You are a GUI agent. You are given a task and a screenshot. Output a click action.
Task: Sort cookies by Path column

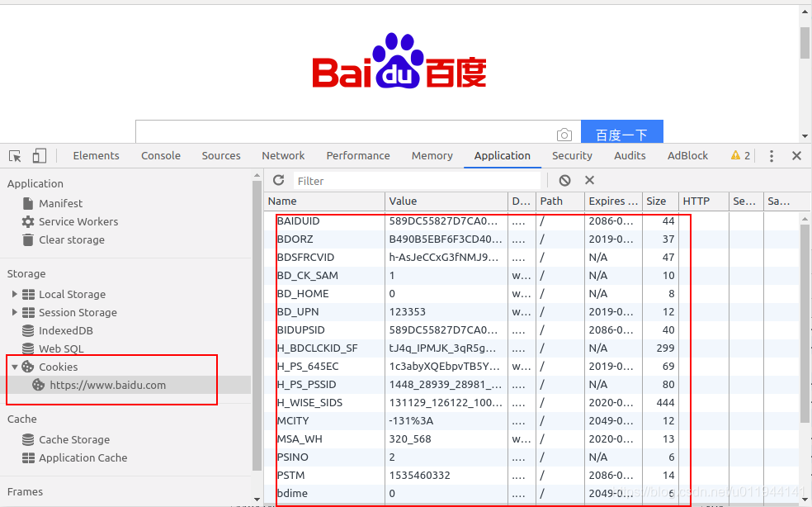point(560,201)
